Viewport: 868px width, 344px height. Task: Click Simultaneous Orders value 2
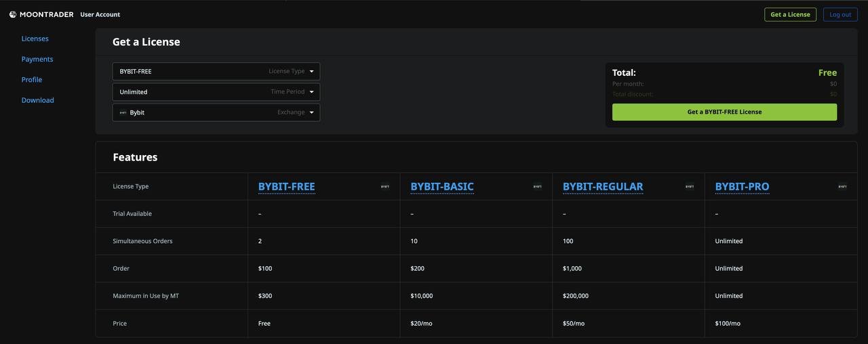[260, 241]
